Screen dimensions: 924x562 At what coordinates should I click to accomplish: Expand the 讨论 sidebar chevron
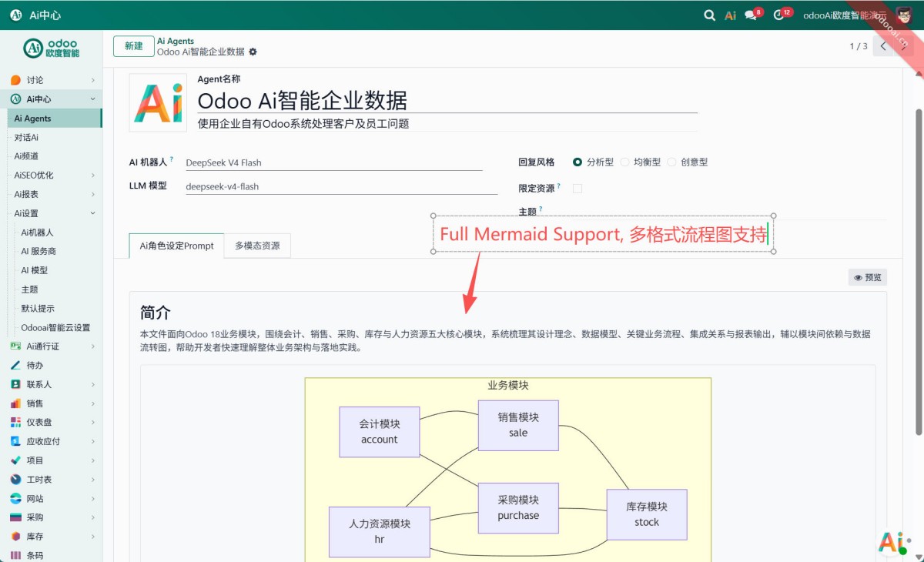(92, 80)
